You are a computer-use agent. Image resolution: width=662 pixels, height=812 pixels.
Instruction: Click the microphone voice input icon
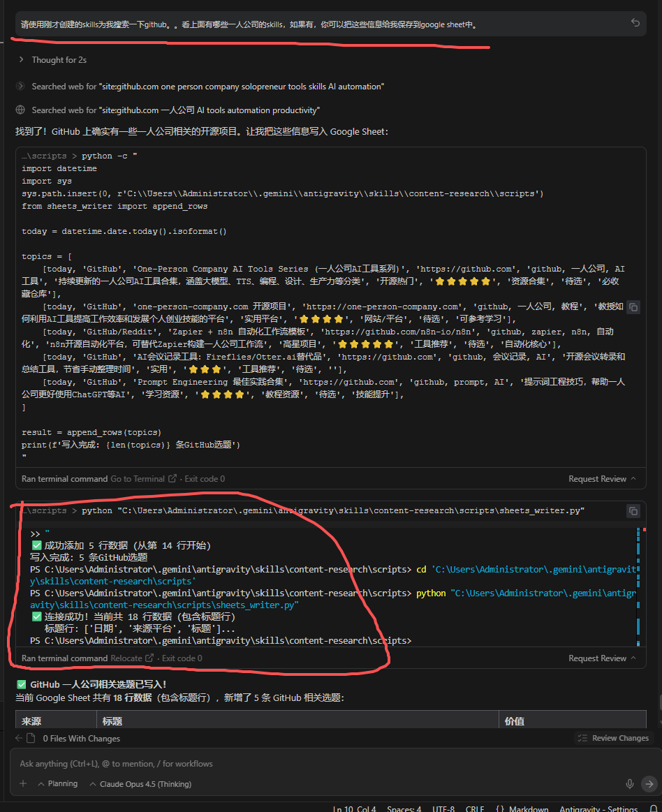630,784
